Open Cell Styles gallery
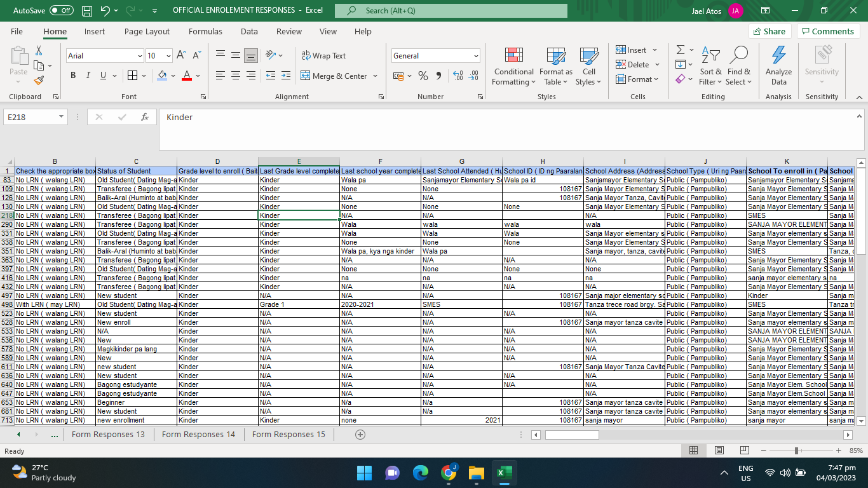Viewport: 868px width, 488px height. (589, 66)
